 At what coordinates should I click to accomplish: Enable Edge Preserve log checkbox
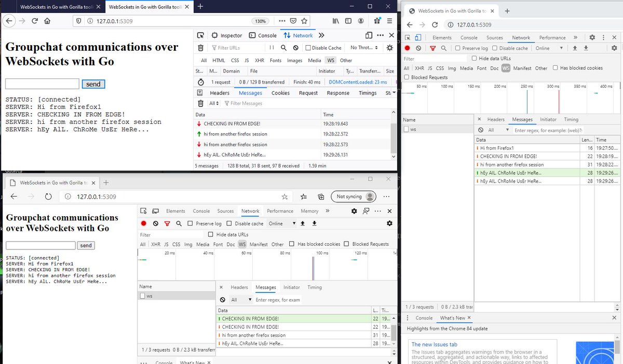click(x=191, y=223)
